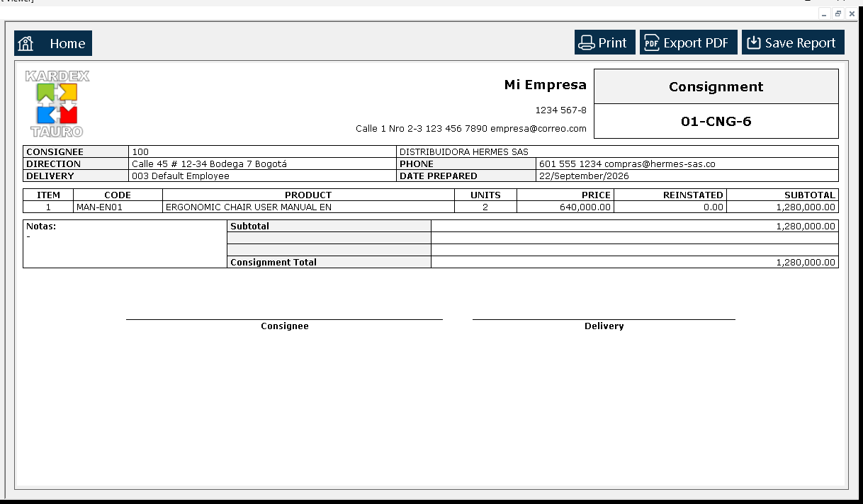The image size is (863, 504).
Task: Click the download arrow save icon
Action: click(754, 43)
